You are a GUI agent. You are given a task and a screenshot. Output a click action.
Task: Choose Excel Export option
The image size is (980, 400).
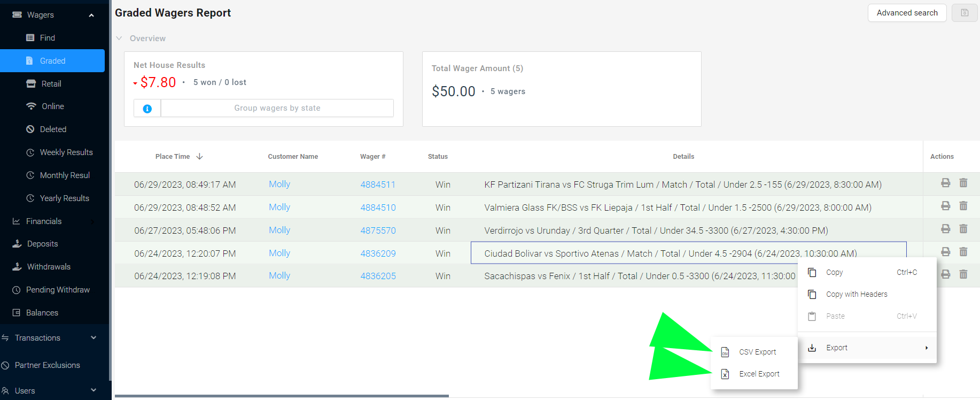click(755, 374)
